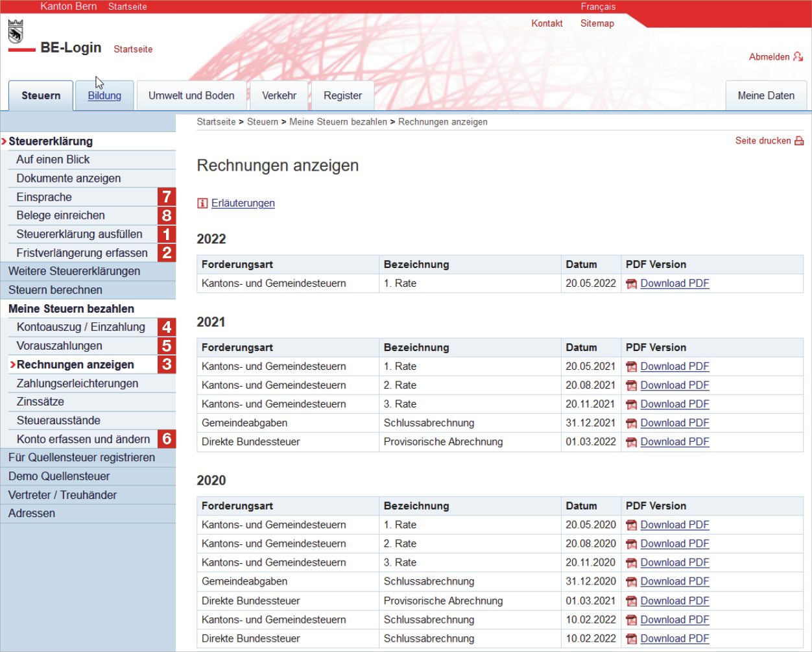Click PDF icon for 2022 1. Rate
Viewport: 812px width, 652px height.
click(631, 284)
